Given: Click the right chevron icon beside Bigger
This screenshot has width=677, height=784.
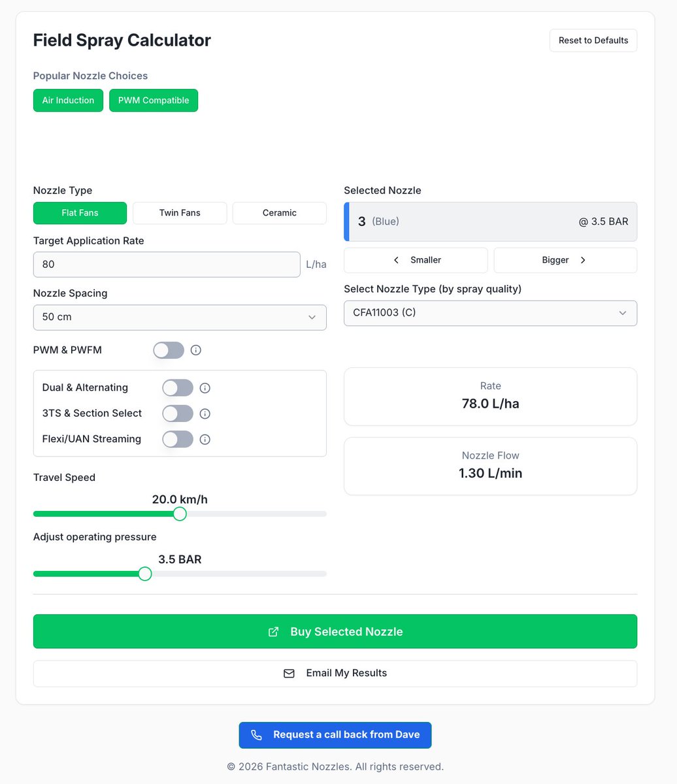Looking at the screenshot, I should [x=583, y=260].
